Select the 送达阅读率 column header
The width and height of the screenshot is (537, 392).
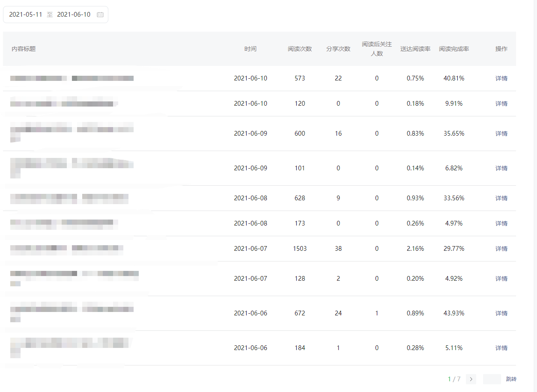415,49
